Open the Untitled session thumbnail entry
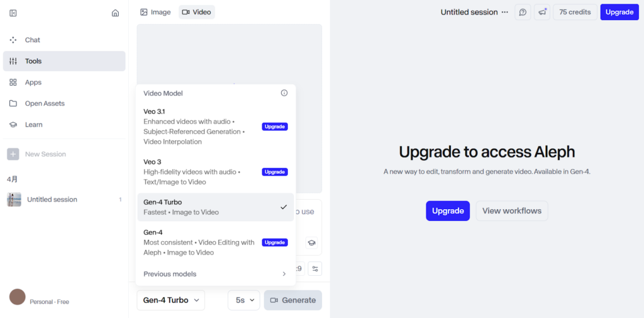This screenshot has height=318, width=644. (52, 200)
